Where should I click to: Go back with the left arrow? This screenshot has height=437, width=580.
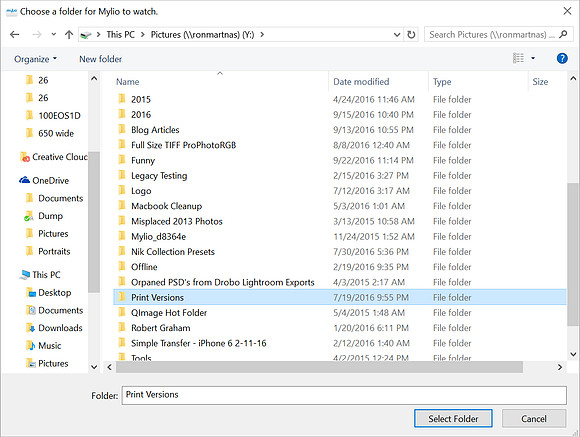[14, 35]
